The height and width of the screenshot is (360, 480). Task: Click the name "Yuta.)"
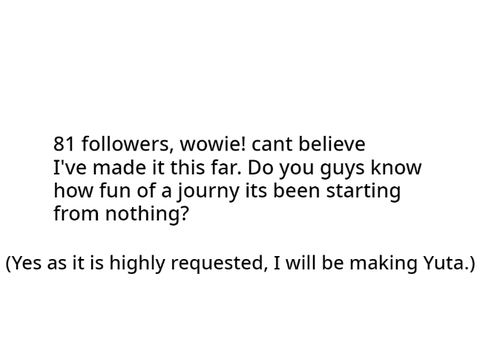point(449,263)
